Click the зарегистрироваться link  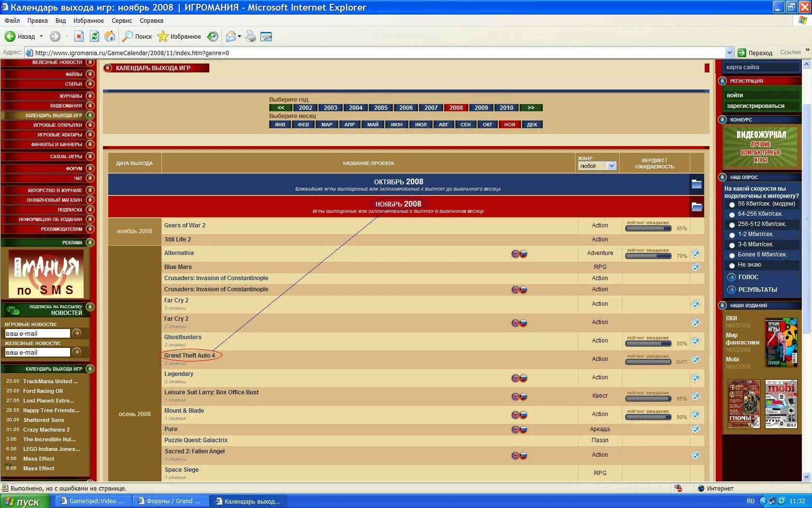click(755, 106)
